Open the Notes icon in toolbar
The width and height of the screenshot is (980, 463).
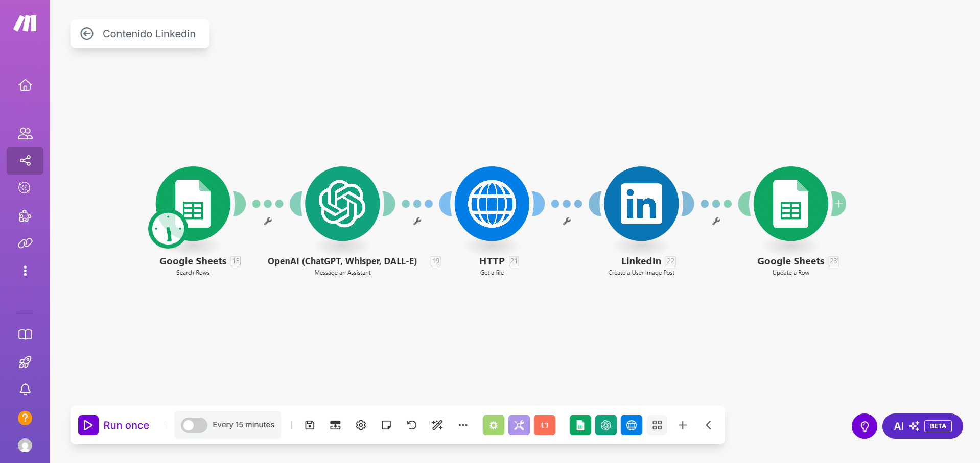pos(386,425)
